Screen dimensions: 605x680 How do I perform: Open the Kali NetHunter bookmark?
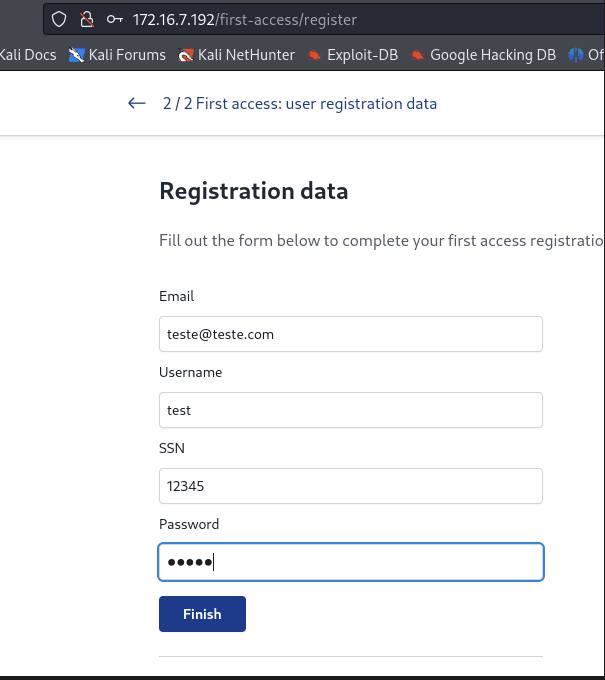pos(236,55)
